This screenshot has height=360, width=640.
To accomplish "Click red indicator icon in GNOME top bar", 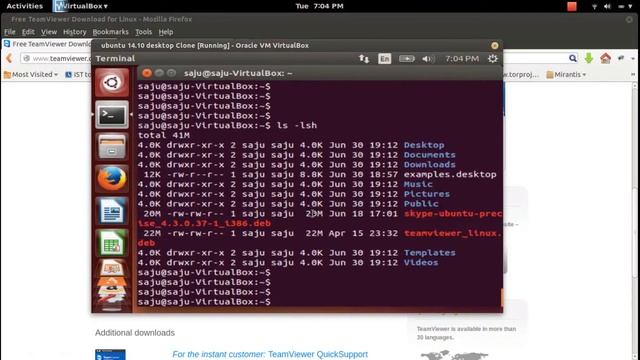I will point(572,6).
